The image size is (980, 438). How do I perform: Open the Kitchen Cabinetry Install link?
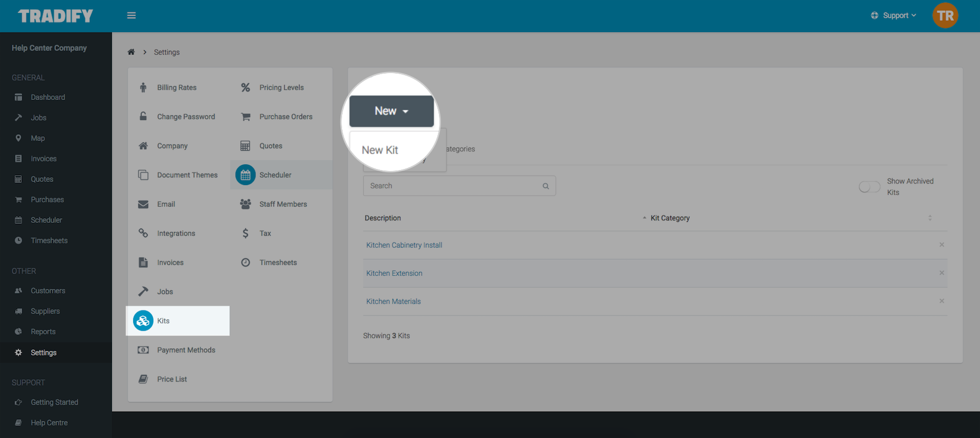[x=404, y=245]
